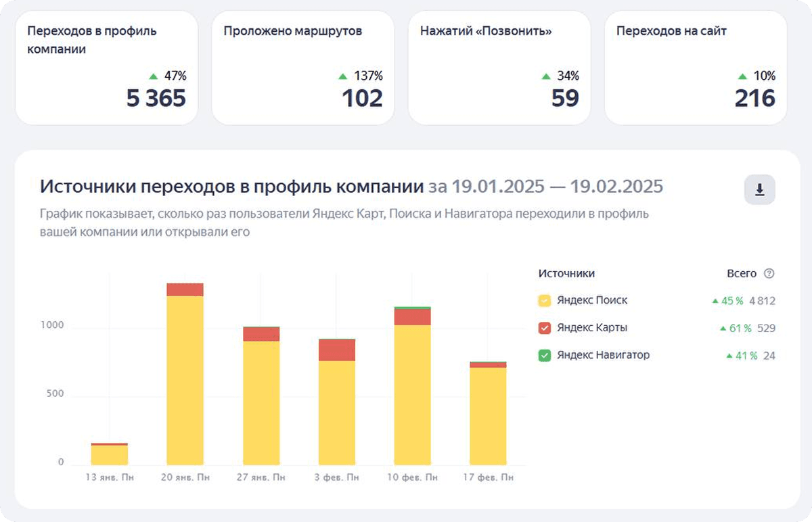Click the 47% growth indicator
The width and height of the screenshot is (812, 522).
(168, 76)
